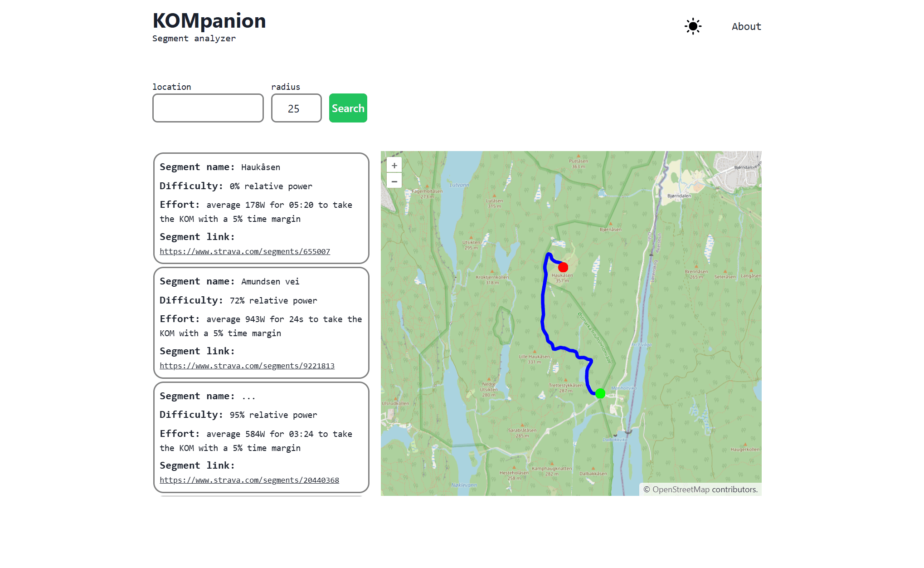The width and height of the screenshot is (924, 568).
Task: Zoom out the map with minus button
Action: pos(394,181)
